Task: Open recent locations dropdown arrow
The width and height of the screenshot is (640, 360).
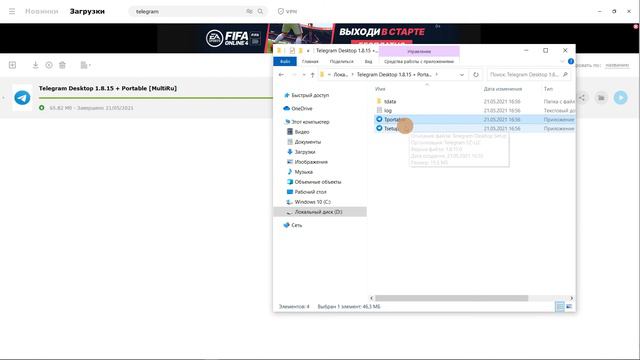Action: coord(304,75)
